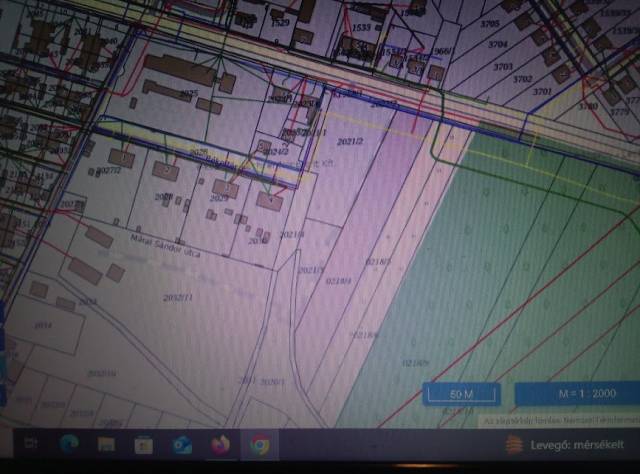Open Microsoft Edge from the taskbar
Screen dimensions: 640x474
coord(69,444)
